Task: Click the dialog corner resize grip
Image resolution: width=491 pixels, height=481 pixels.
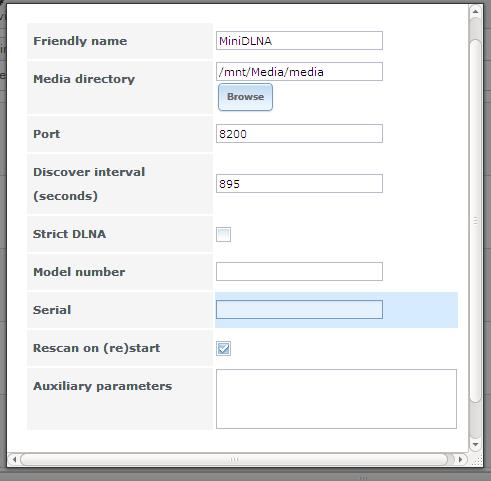Action: [477, 460]
